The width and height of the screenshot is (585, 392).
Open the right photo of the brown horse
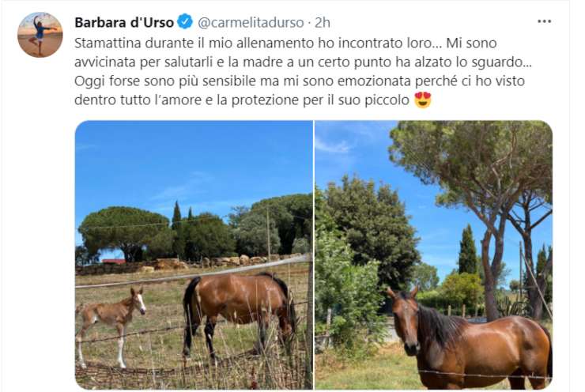click(433, 254)
